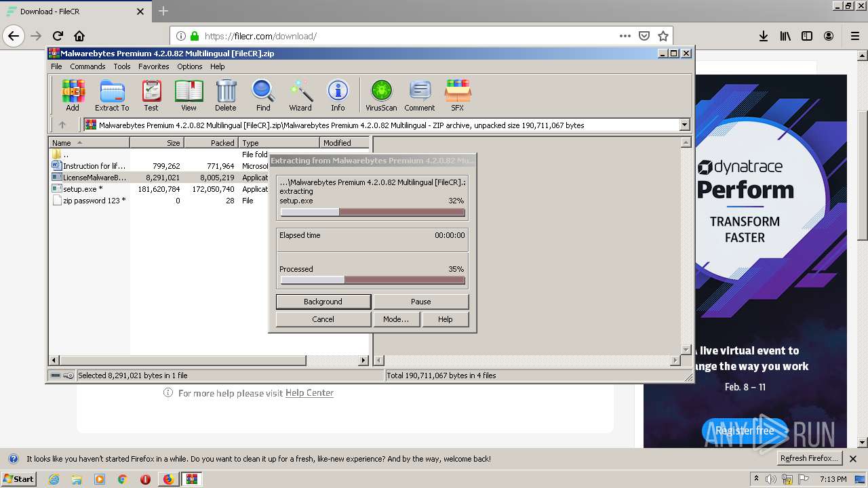
Task: Sort files by Size column
Action: (157, 142)
